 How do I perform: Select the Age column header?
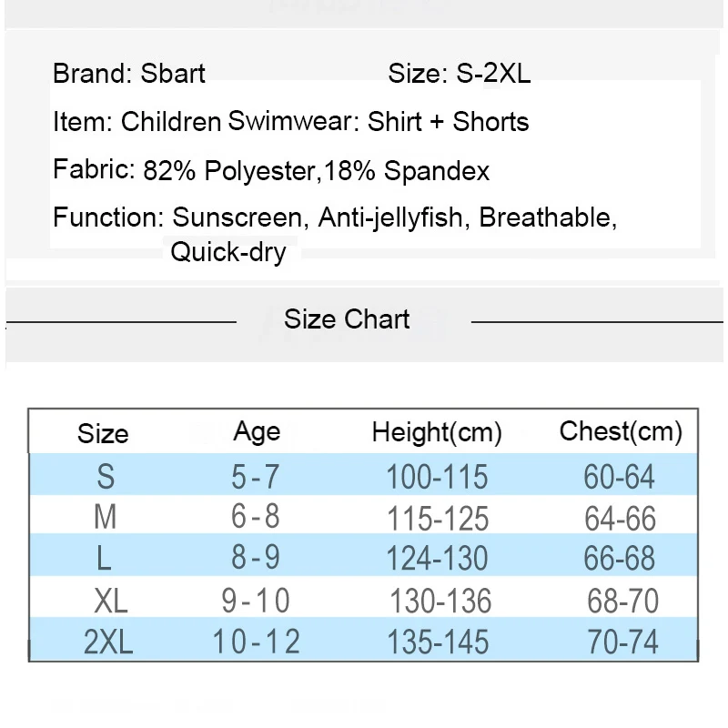(x=257, y=433)
